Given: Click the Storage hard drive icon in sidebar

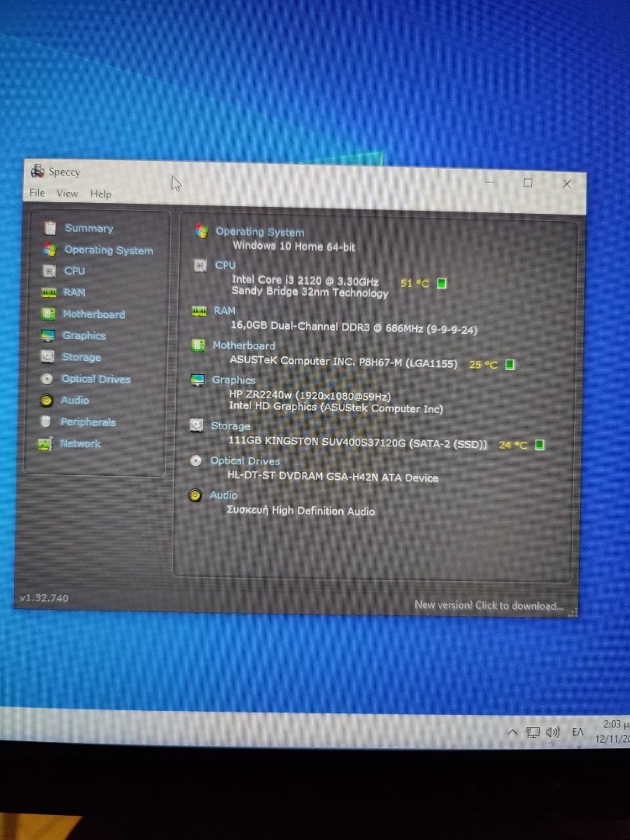Looking at the screenshot, I should [47, 357].
